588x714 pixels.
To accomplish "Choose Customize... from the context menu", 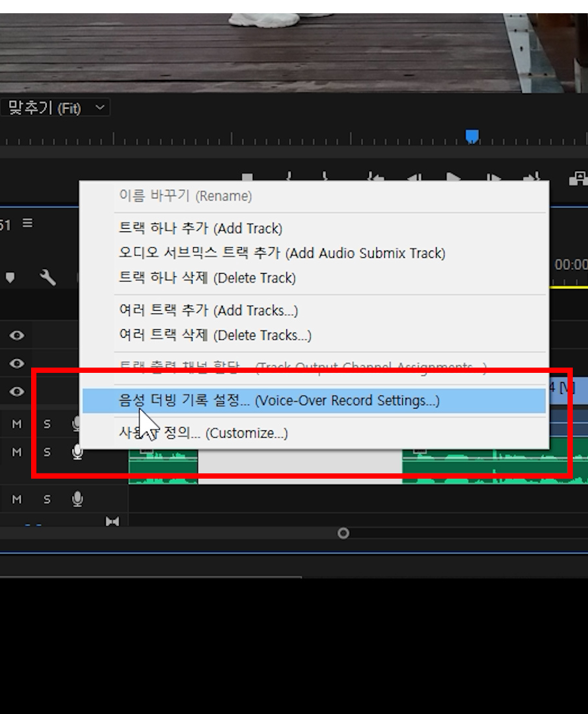I will pyautogui.click(x=314, y=432).
